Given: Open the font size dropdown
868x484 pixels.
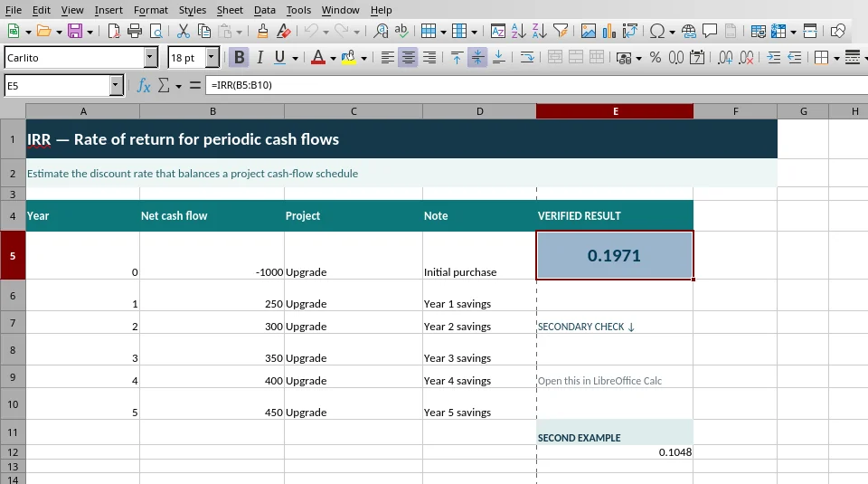Looking at the screenshot, I should (x=212, y=58).
